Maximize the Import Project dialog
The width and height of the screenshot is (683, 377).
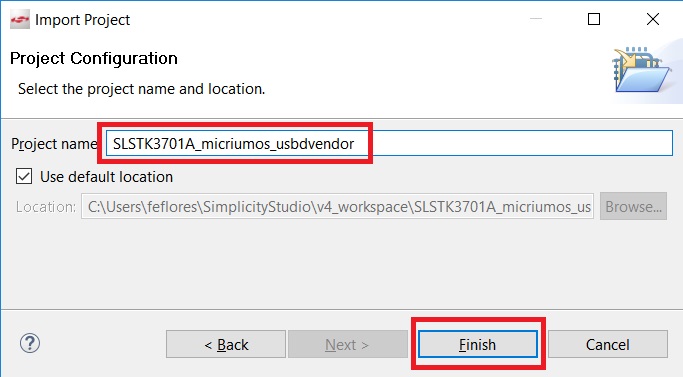594,19
